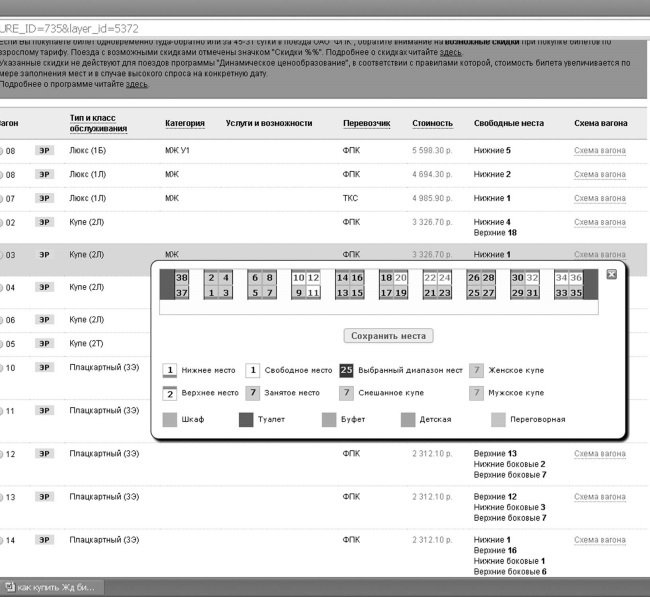Select free seat 12 in the wagon scheme
Screen dimensions: 650x597
pos(313,278)
